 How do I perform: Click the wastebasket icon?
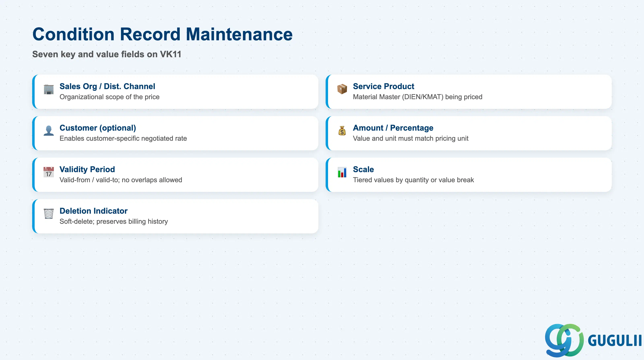49,214
